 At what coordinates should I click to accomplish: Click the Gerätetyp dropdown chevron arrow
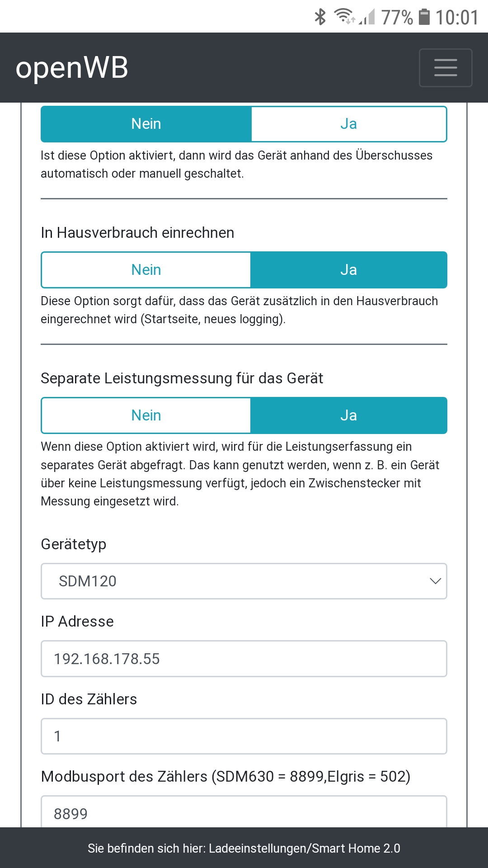(435, 581)
